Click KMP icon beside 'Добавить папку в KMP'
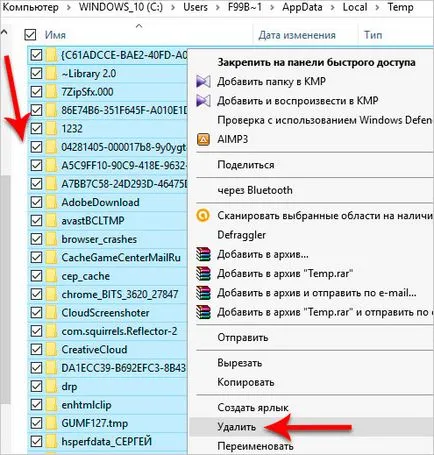Image resolution: width=434 pixels, height=455 pixels. [x=203, y=82]
